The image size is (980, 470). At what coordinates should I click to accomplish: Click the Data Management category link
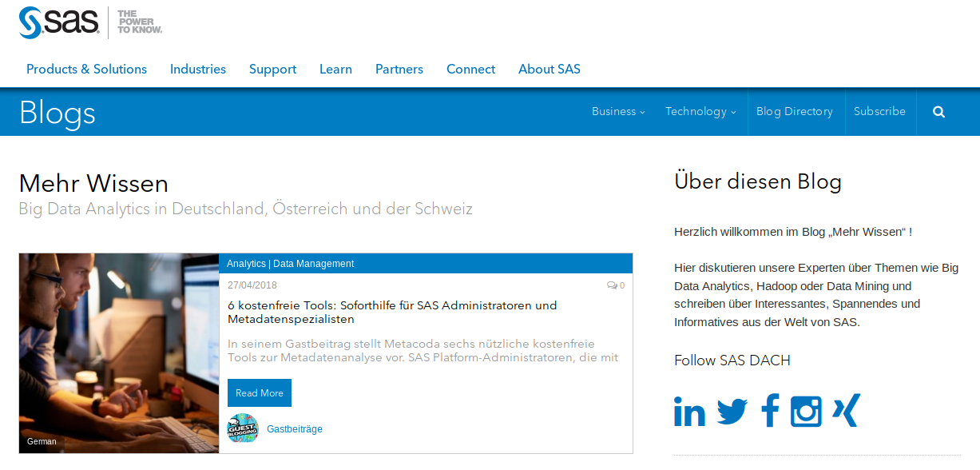coord(313,264)
